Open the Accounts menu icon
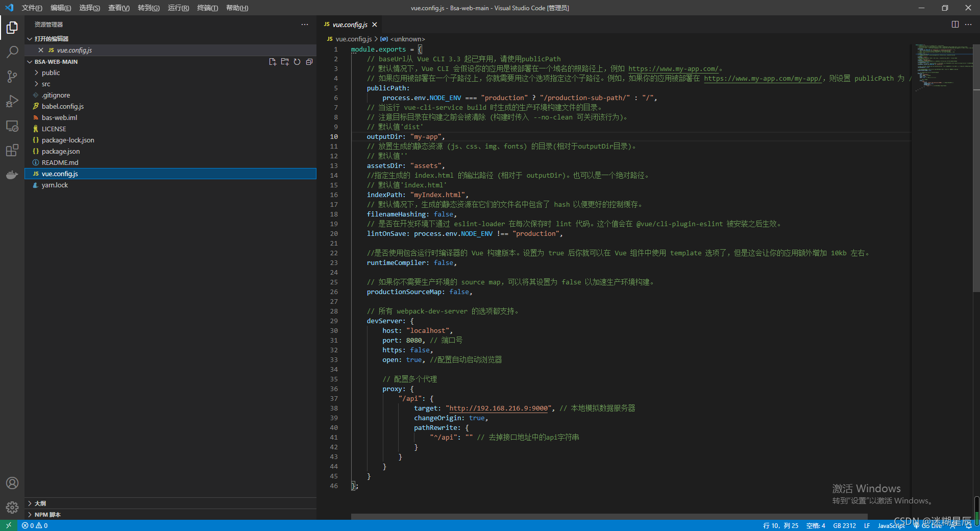The width and height of the screenshot is (980, 531). coord(12,483)
